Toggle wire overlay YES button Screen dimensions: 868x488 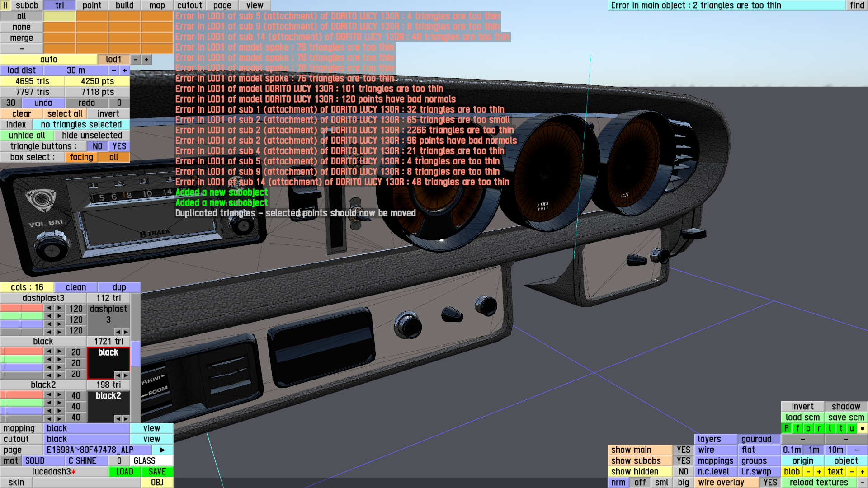coord(770,482)
